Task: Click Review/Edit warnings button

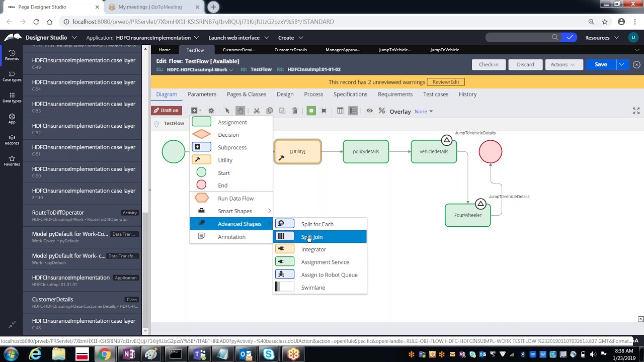Action: pos(446,82)
